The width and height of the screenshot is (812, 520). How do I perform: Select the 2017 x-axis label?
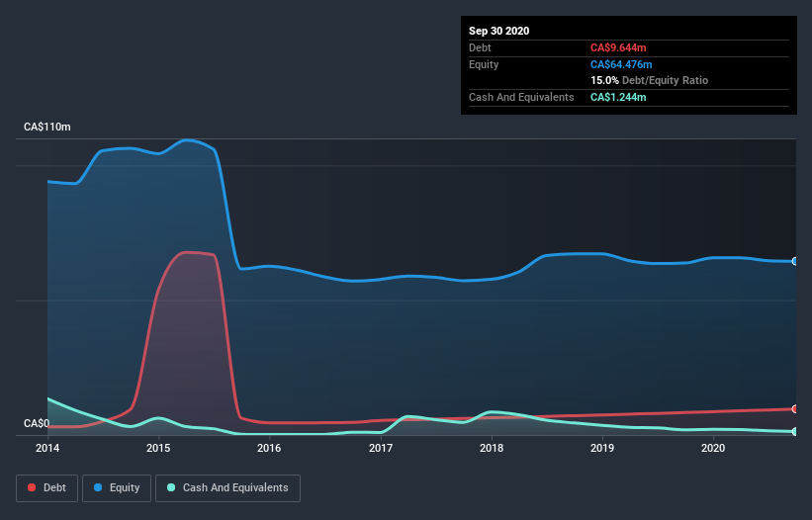(x=381, y=448)
